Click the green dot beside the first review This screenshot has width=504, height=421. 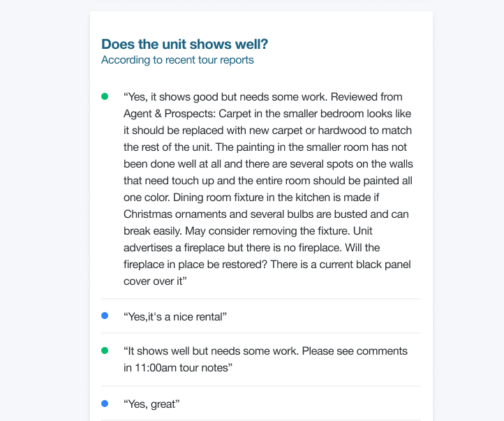[105, 96]
